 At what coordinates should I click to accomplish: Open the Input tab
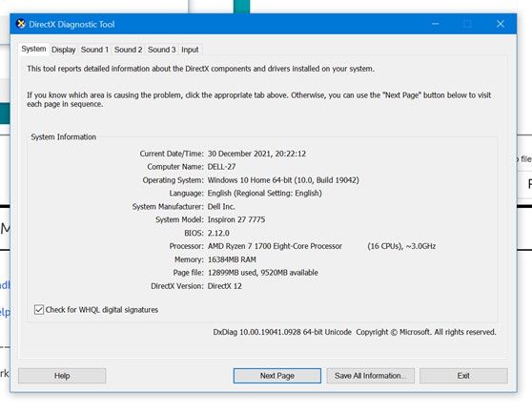pos(190,50)
